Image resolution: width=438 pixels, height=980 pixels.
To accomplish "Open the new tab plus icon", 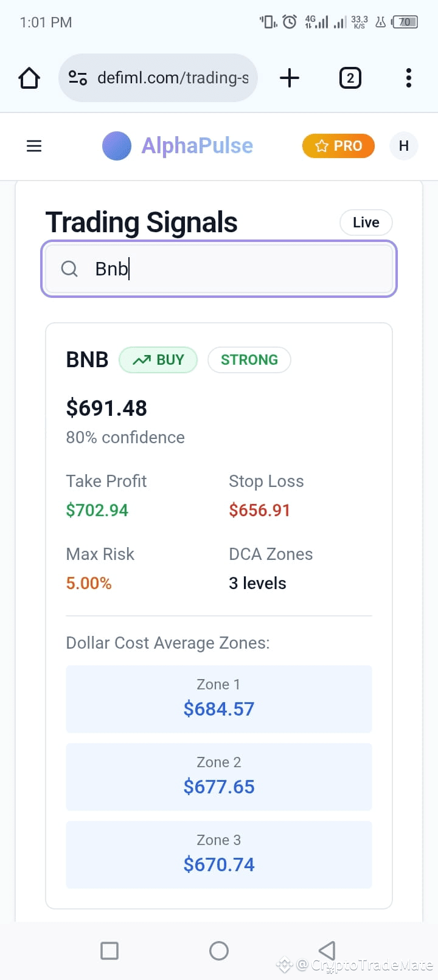I will click(x=290, y=78).
